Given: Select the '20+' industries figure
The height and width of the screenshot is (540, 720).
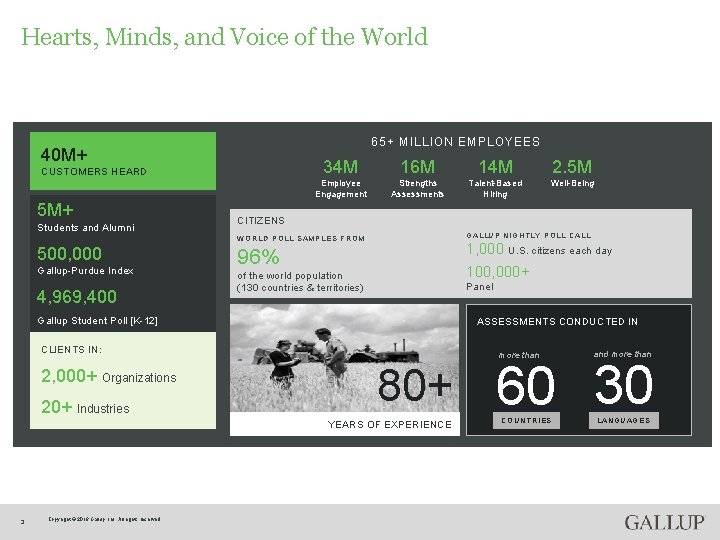Looking at the screenshot, I should pos(56,407).
